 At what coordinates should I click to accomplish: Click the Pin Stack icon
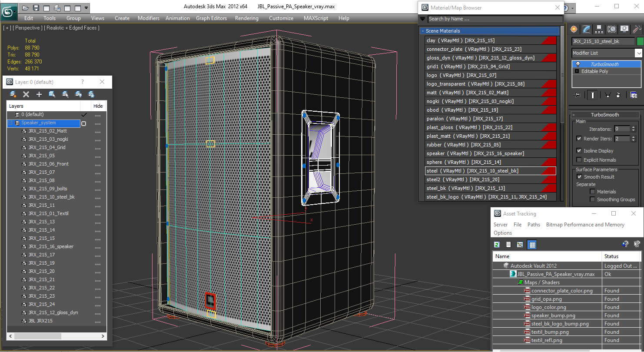(x=577, y=95)
